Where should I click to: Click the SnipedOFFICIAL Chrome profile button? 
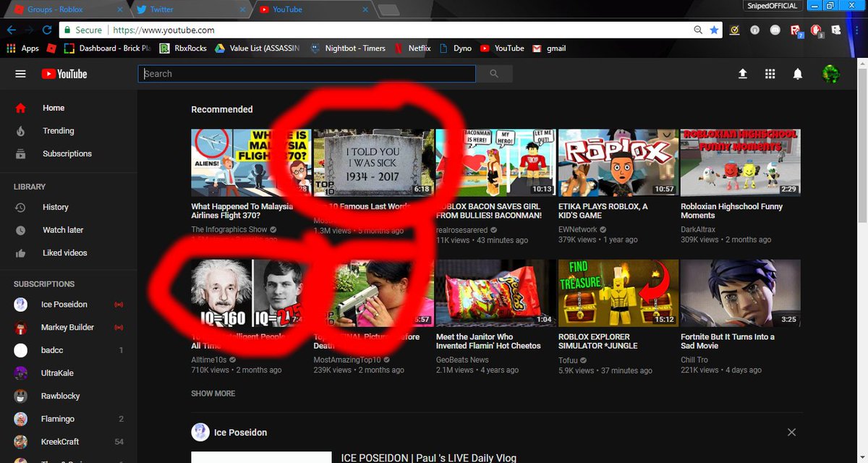773,6
